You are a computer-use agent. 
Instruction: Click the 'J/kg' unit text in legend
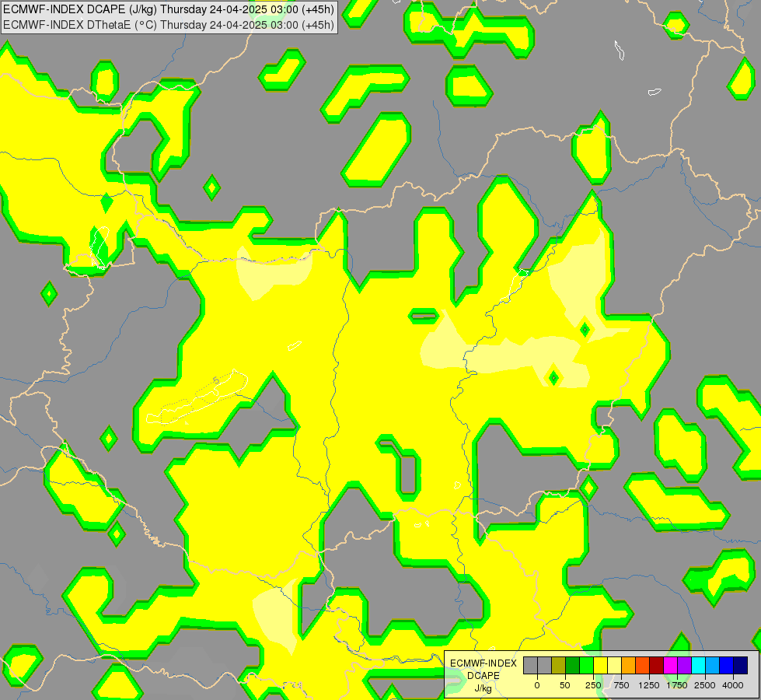(x=483, y=688)
